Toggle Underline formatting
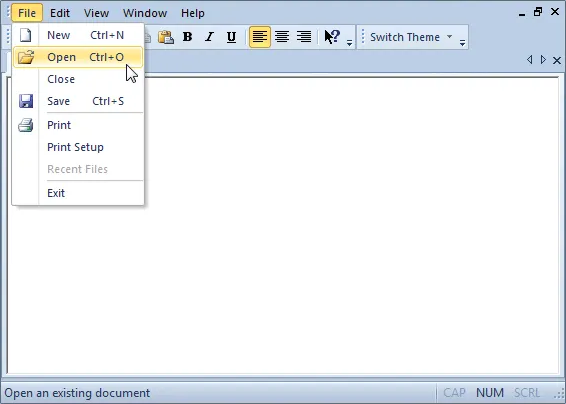 pos(231,37)
